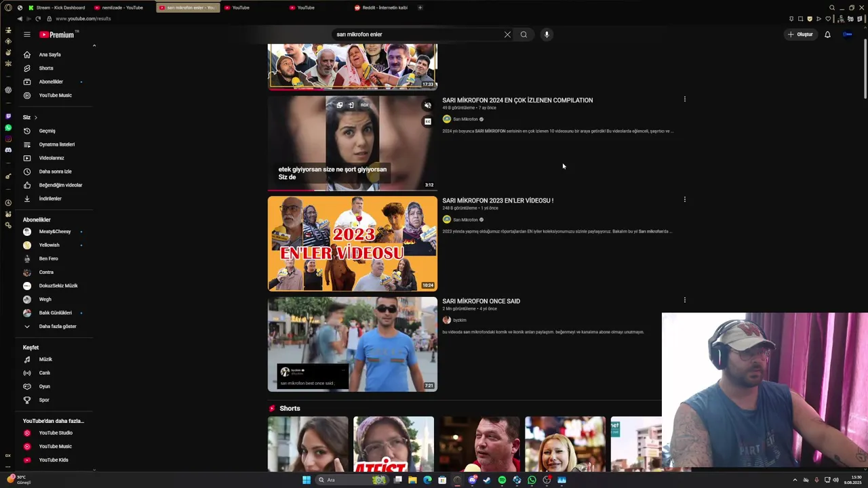The height and width of the screenshot is (488, 868).
Task: Open Balık Günlükleri subscription channel
Action: pos(55,313)
